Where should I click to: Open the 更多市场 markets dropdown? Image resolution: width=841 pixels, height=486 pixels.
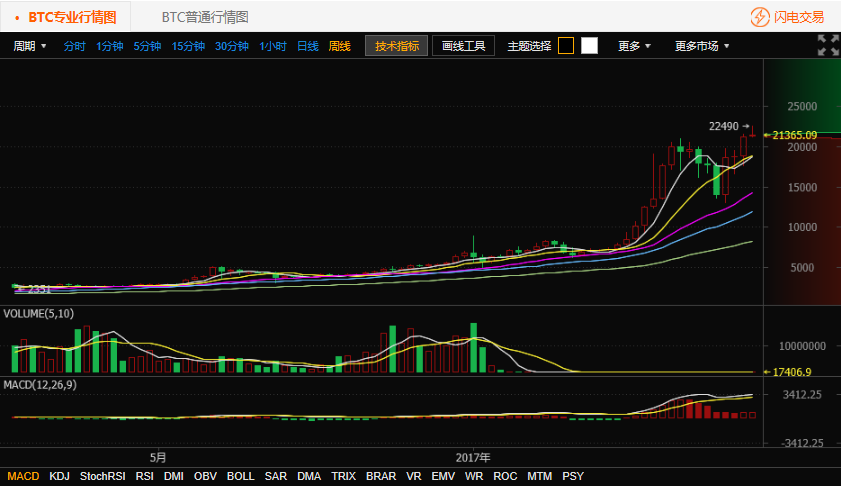(701, 46)
